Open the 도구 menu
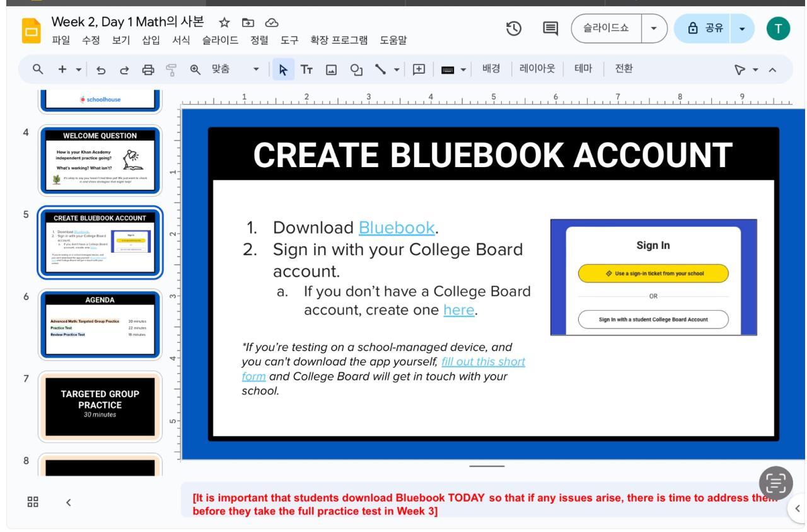The width and height of the screenshot is (807, 532). [x=289, y=41]
